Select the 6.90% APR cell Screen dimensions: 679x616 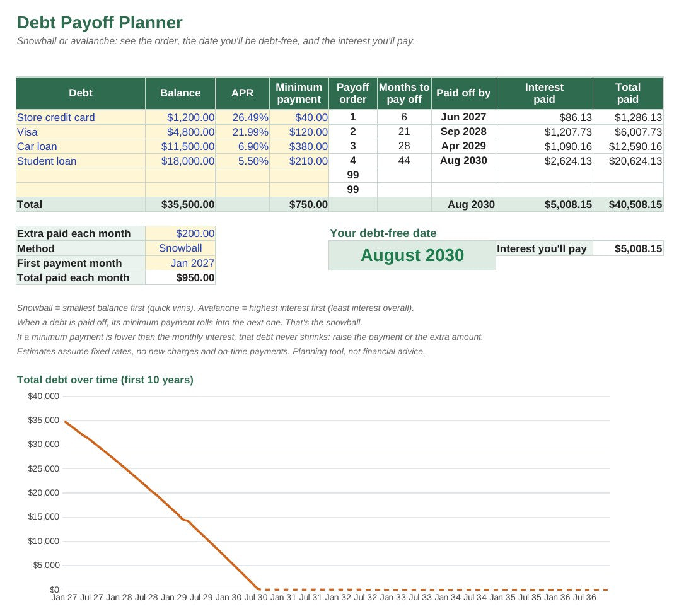pyautogui.click(x=243, y=146)
